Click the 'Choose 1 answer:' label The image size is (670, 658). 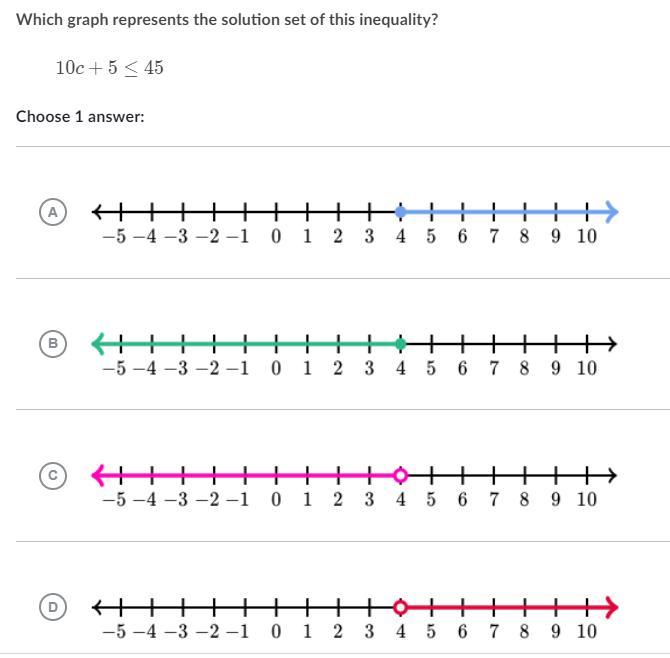click(x=80, y=117)
